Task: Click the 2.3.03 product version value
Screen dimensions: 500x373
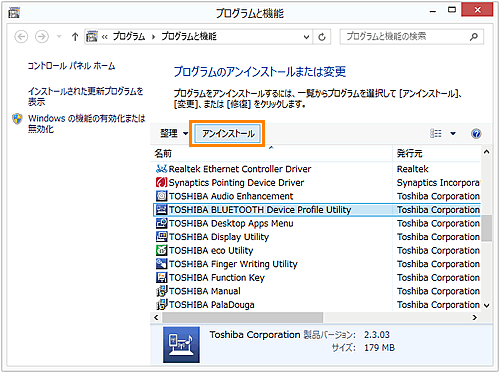Action: coord(377,335)
